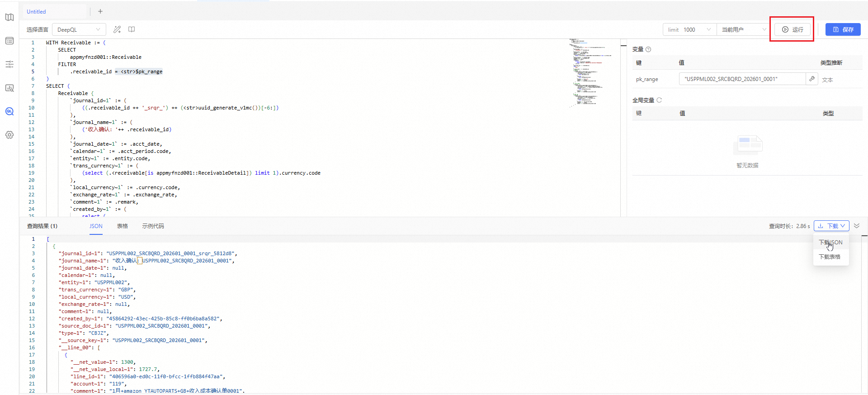Click the list view sidebar icon
The image size is (868, 395).
pos(9,41)
